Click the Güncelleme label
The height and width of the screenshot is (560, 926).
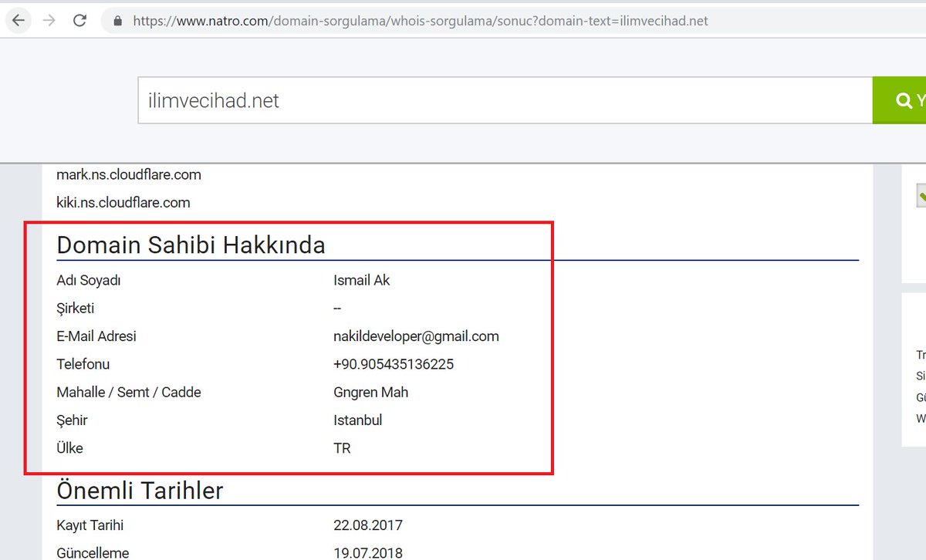point(93,553)
